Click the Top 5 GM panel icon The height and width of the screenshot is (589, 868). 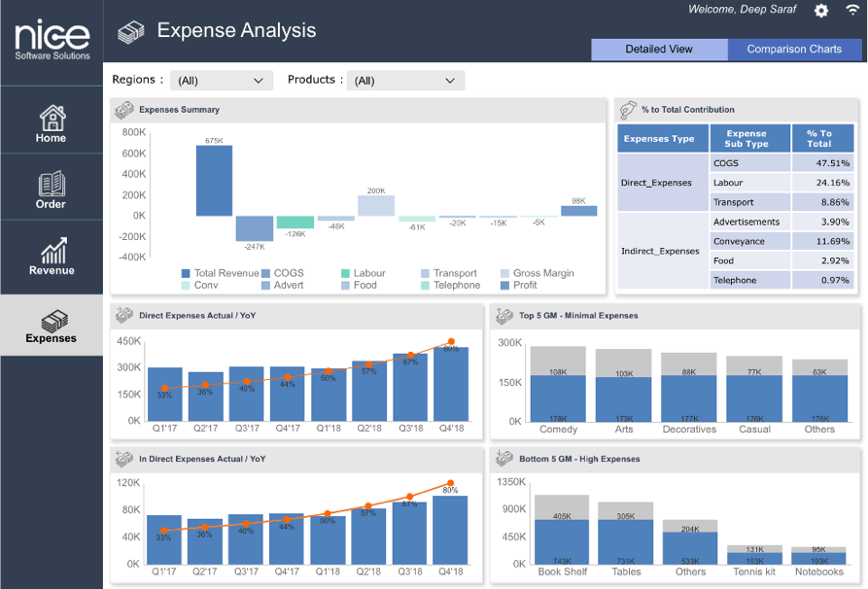[503, 316]
